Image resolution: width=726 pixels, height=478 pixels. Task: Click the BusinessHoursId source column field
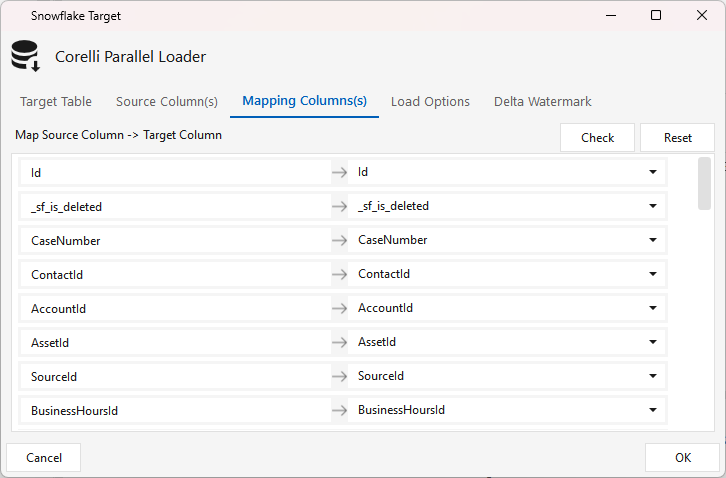[x=175, y=410]
